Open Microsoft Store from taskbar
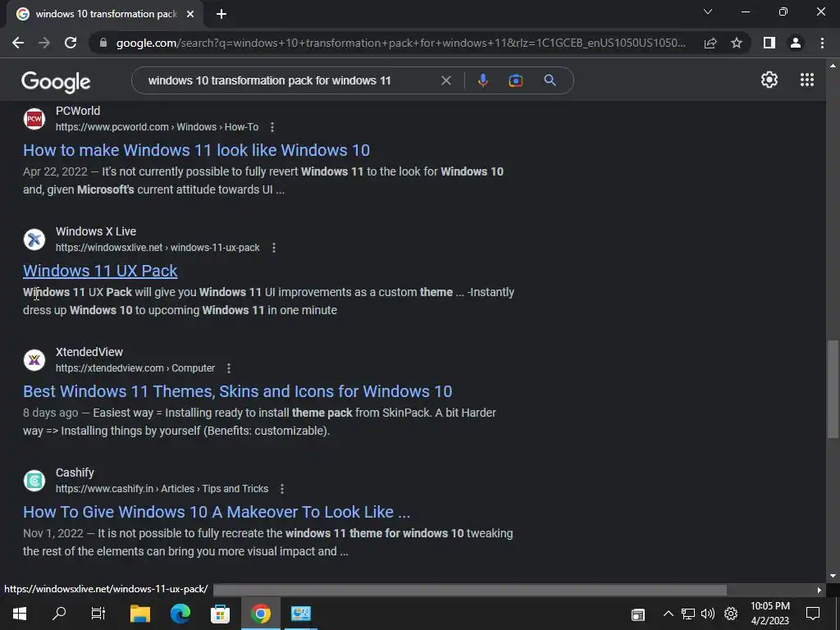840x630 pixels. pos(220,614)
